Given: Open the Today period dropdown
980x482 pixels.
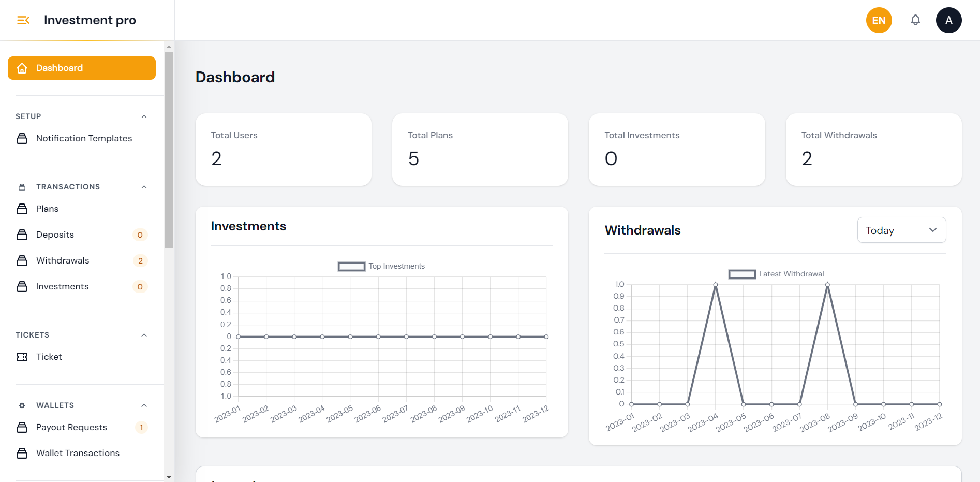Looking at the screenshot, I should 901,230.
